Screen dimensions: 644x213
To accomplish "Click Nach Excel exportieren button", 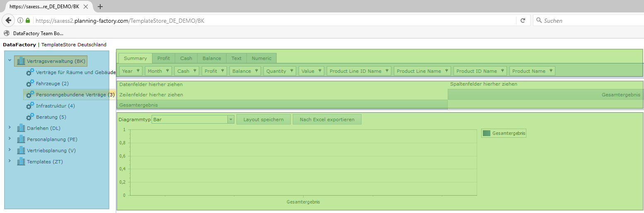I will tap(327, 120).
